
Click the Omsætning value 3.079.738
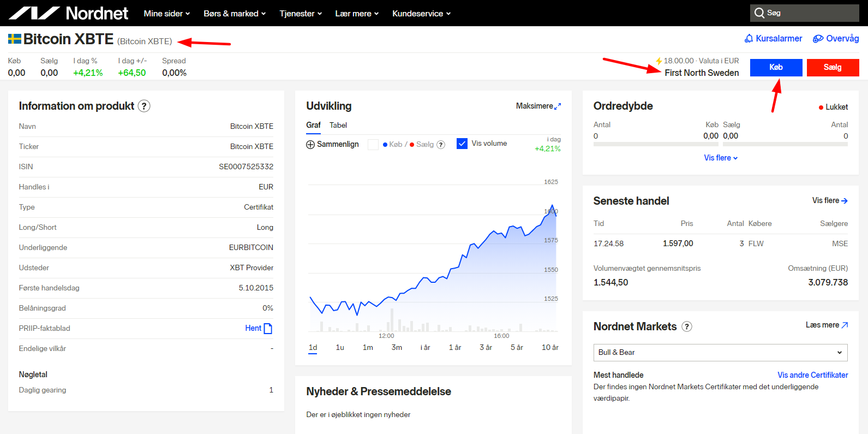pyautogui.click(x=828, y=283)
